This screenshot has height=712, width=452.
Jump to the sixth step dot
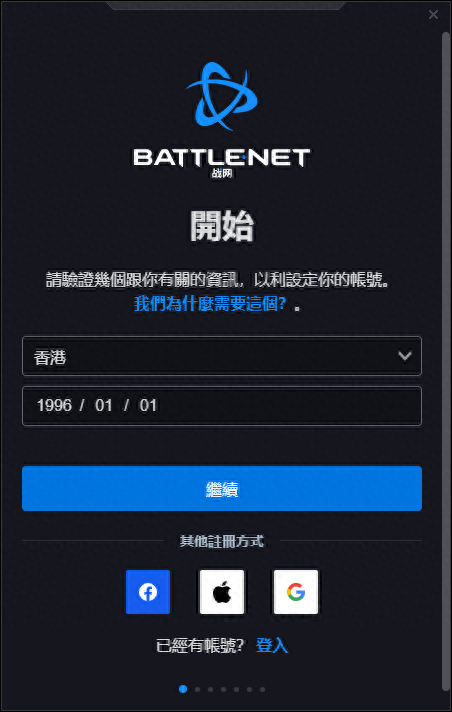(249, 689)
